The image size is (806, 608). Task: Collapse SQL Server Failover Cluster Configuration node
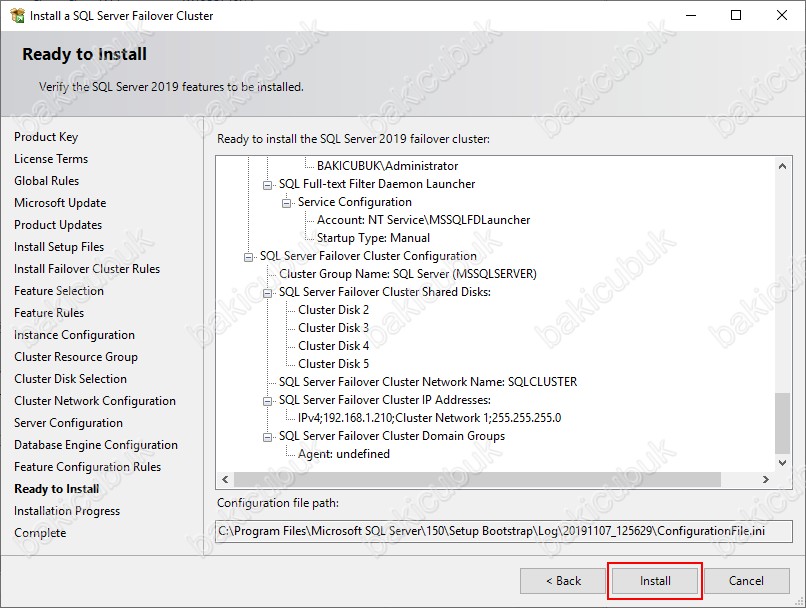pyautogui.click(x=248, y=257)
